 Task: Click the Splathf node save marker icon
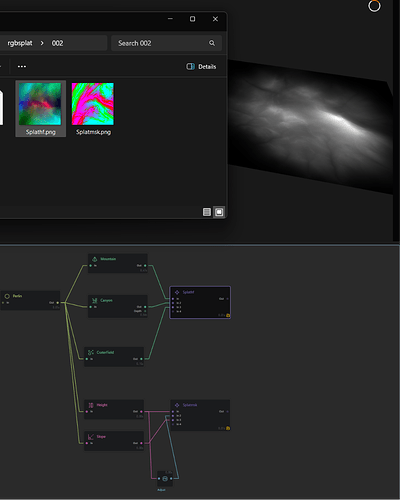coord(228,315)
